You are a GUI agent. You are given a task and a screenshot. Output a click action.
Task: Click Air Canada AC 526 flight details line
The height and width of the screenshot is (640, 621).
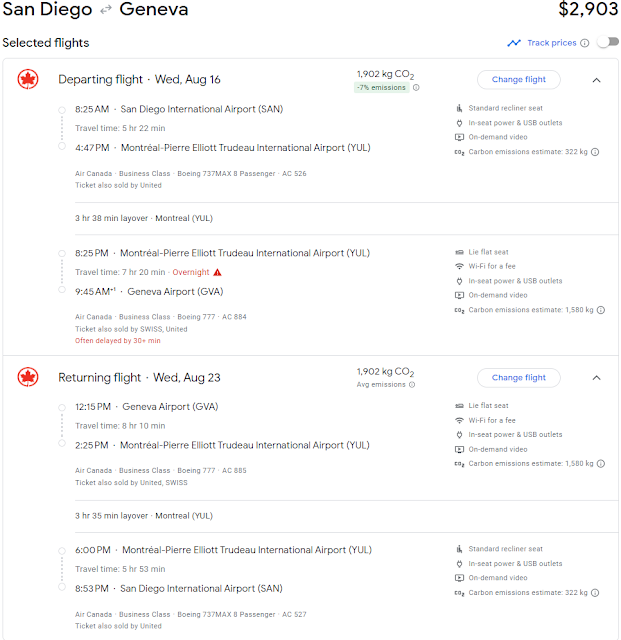tap(190, 173)
